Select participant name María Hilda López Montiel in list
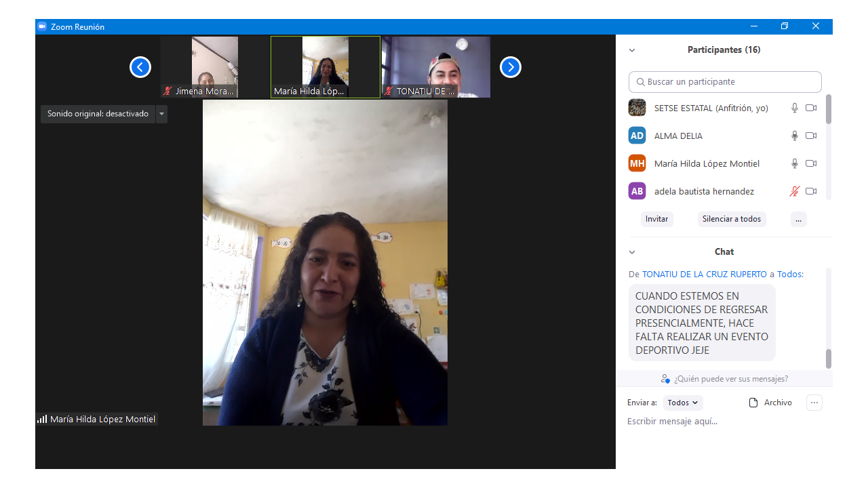This screenshot has width=868, height=488. (707, 163)
